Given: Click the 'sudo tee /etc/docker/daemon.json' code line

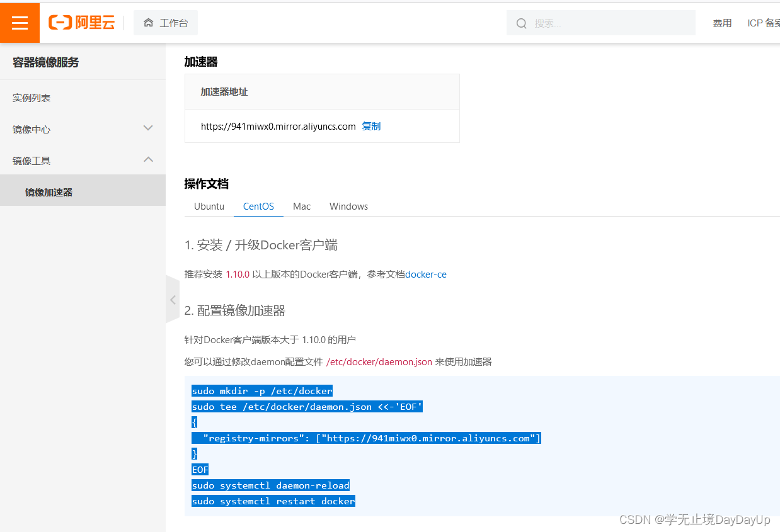Looking at the screenshot, I should (x=307, y=407).
